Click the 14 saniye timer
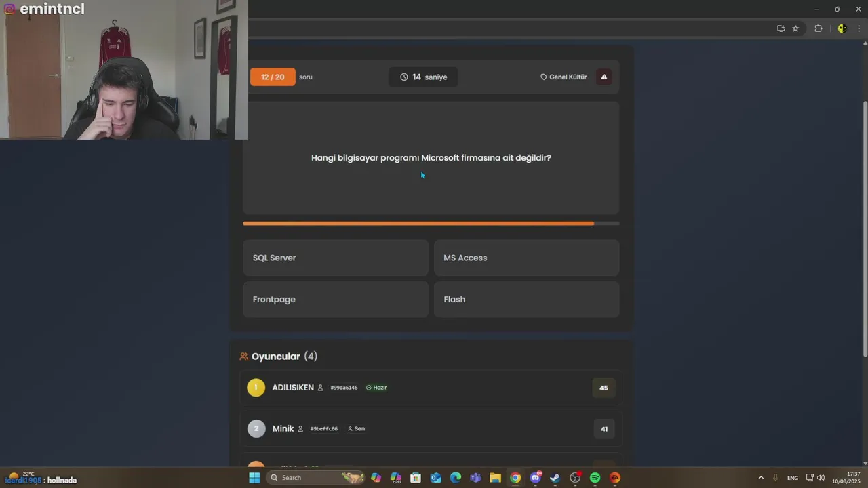This screenshot has height=488, width=868. click(x=423, y=77)
